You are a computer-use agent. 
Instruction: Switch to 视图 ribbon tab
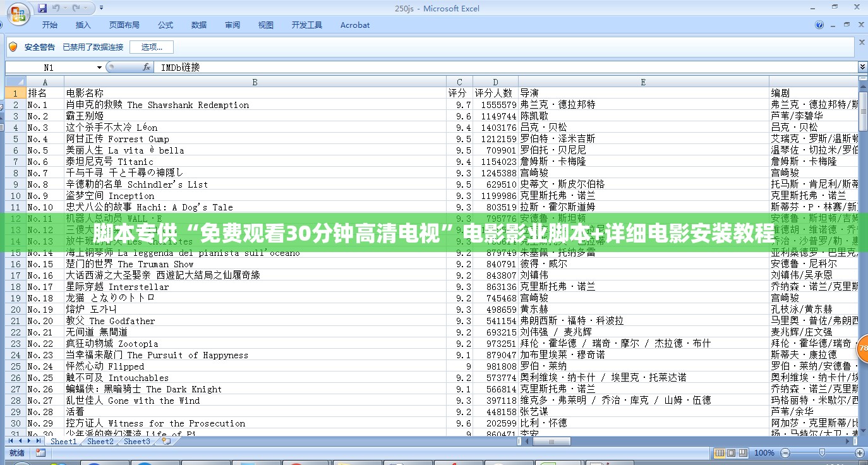click(266, 25)
